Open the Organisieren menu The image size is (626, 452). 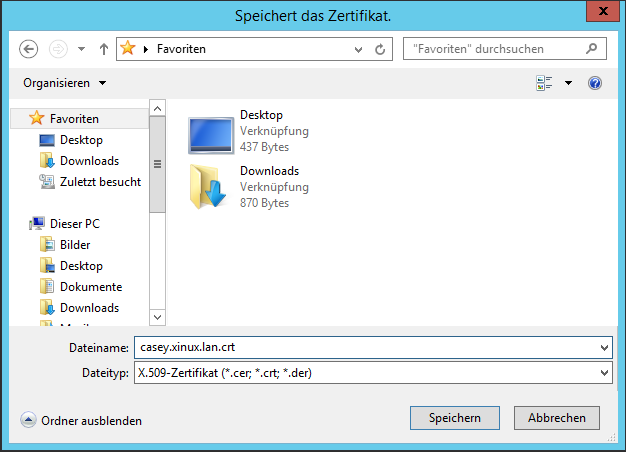(65, 83)
